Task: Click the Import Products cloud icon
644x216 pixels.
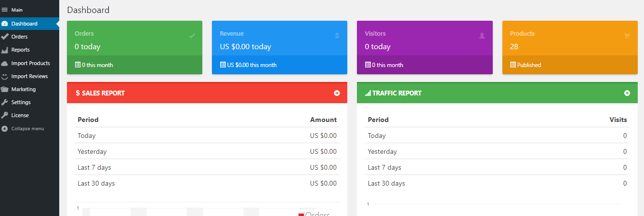Action: pos(5,63)
